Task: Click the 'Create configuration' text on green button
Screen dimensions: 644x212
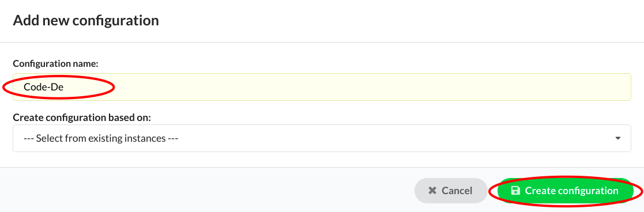Action: coord(571,191)
